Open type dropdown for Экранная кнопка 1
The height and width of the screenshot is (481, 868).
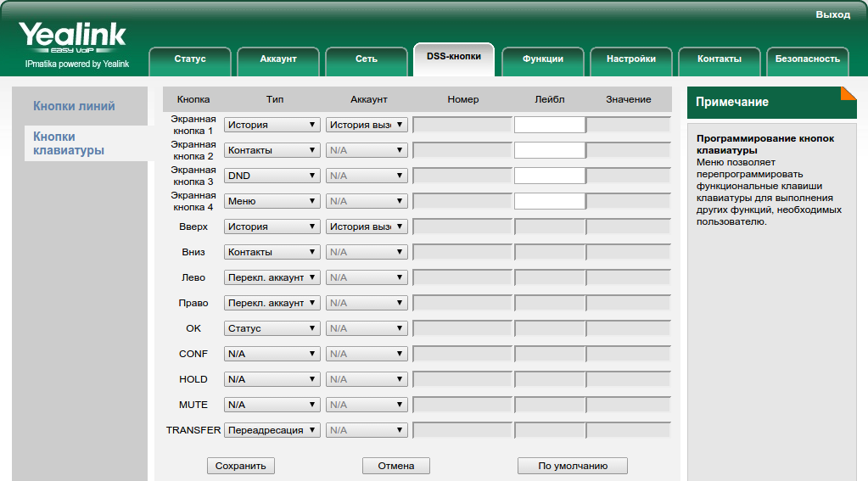(272, 125)
